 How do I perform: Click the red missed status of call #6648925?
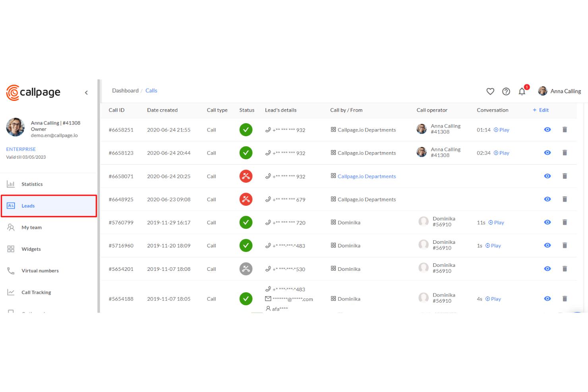point(246,199)
